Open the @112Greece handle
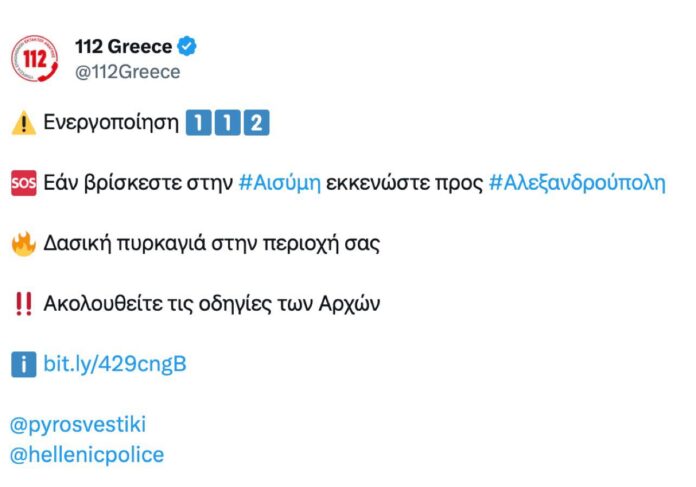Image resolution: width=696 pixels, height=487 pixels. click(x=128, y=72)
